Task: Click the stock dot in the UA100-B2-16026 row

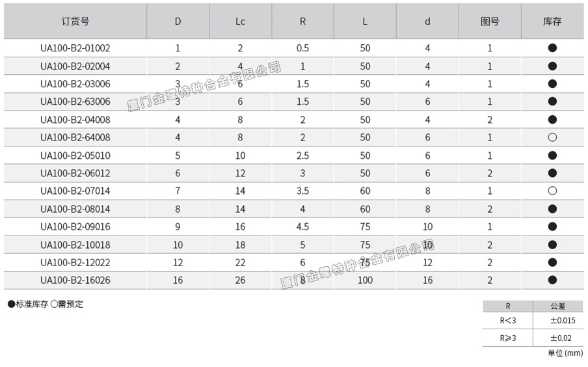Action: (x=552, y=280)
